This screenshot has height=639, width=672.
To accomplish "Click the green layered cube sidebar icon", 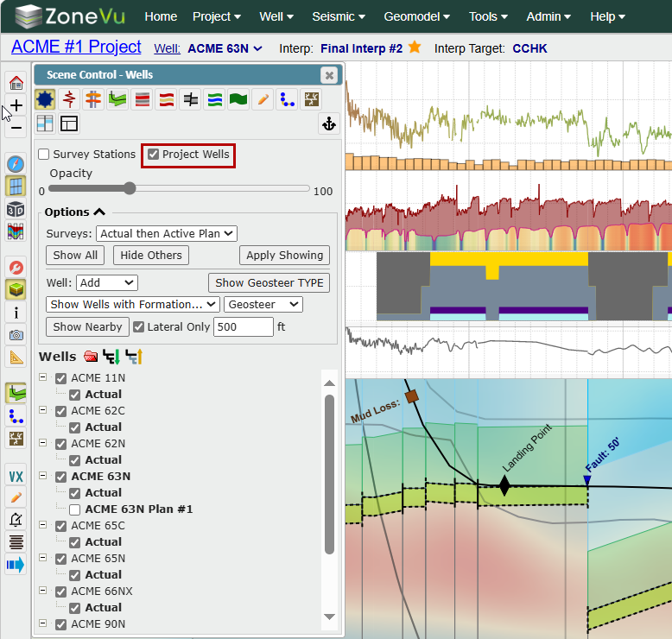I will (16, 289).
